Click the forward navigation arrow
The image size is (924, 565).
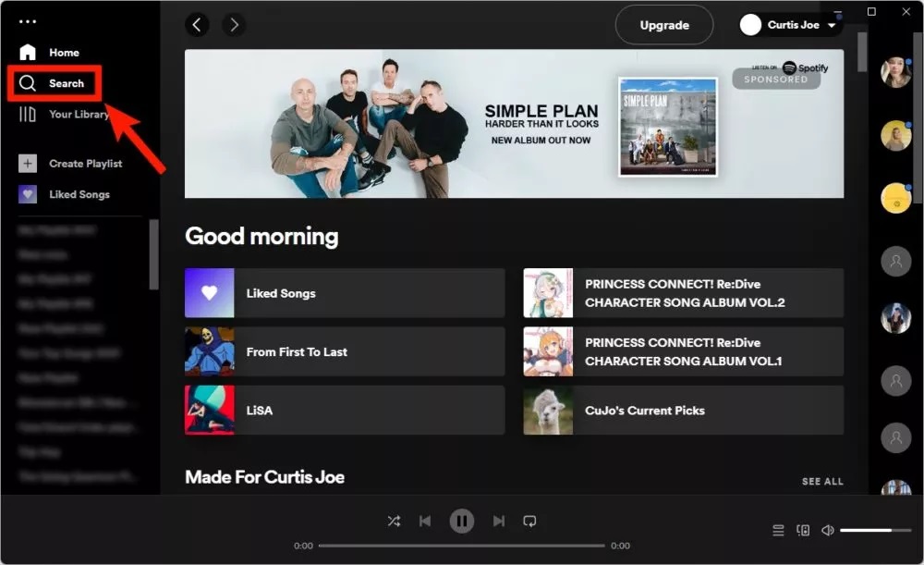(x=234, y=25)
